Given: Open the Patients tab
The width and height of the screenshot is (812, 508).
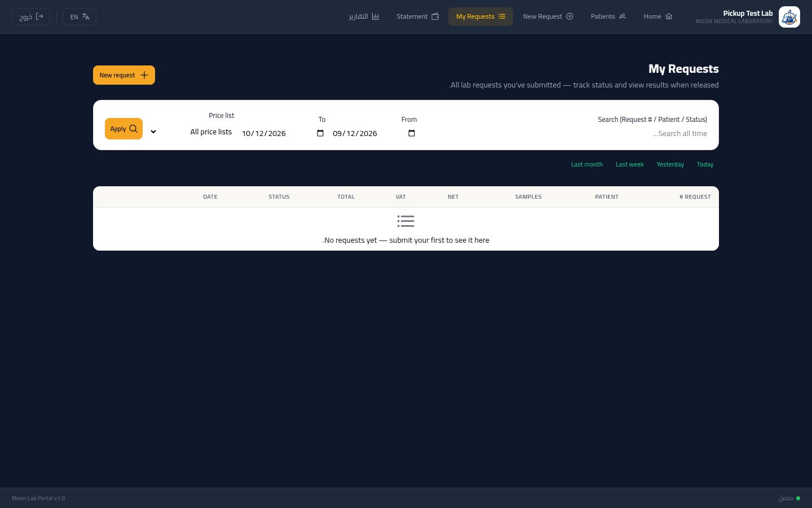Looking at the screenshot, I should 608,16.
